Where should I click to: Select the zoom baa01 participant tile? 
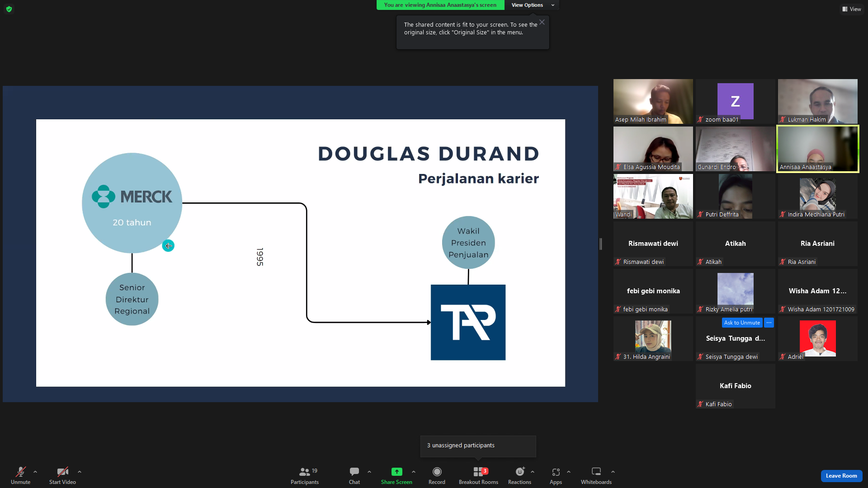(x=735, y=101)
